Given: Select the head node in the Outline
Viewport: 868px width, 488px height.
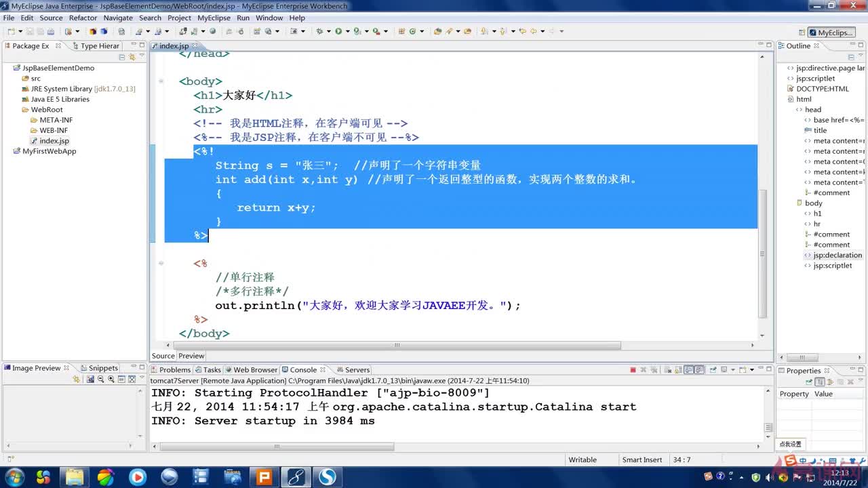Looking at the screenshot, I should pos(808,110).
